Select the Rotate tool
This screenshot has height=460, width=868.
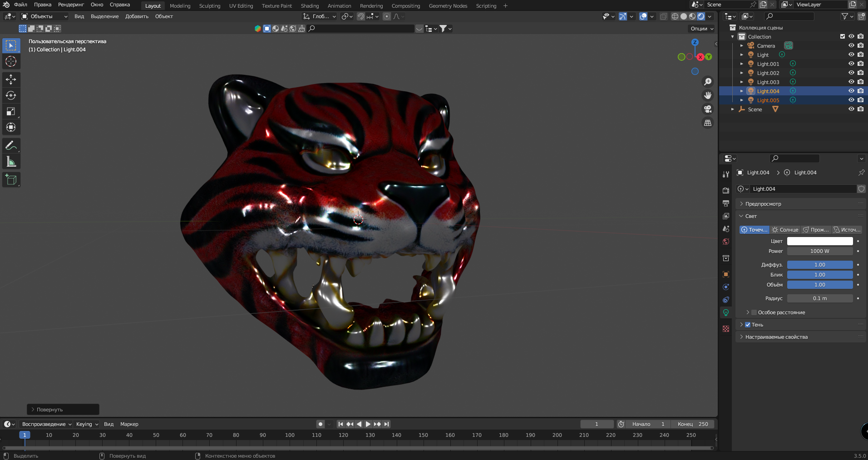click(11, 95)
